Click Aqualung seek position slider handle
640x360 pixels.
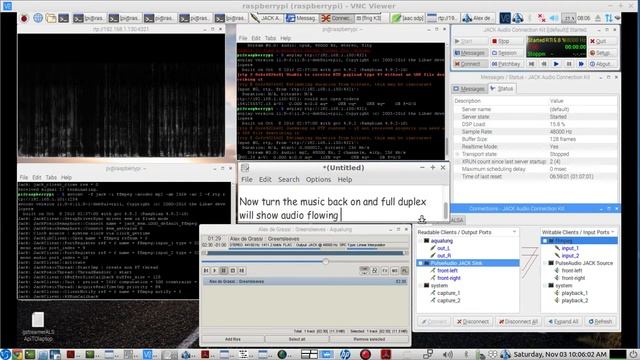[325, 261]
